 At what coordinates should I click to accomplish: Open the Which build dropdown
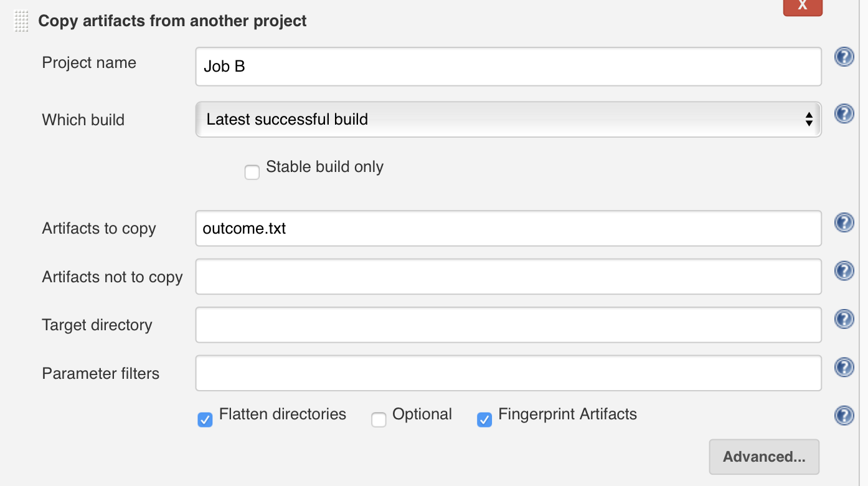508,119
